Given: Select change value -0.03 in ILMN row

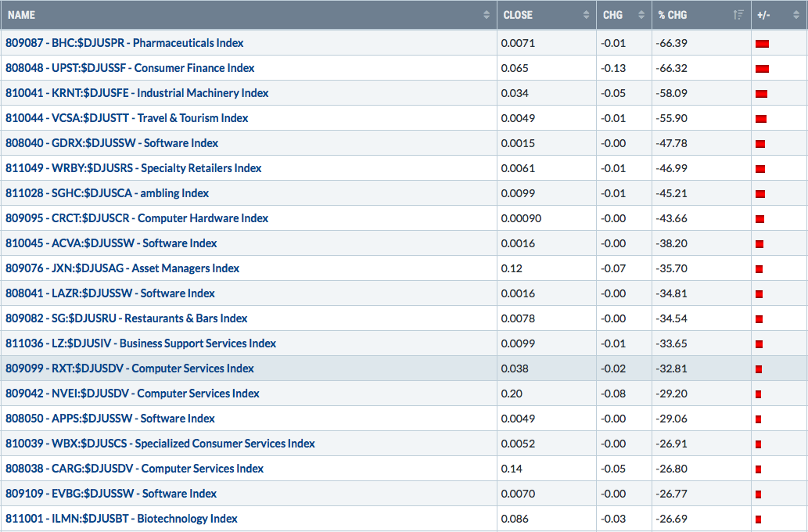Looking at the screenshot, I should click(x=613, y=519).
